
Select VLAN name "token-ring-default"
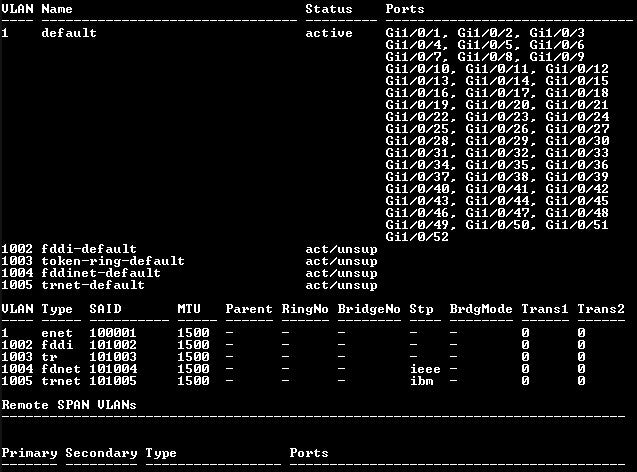coord(113,260)
